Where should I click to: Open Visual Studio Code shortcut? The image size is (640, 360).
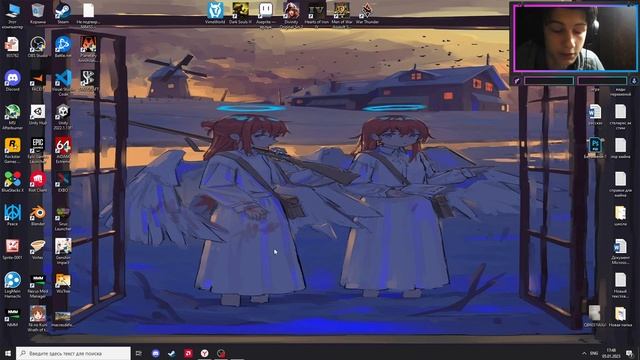point(63,83)
